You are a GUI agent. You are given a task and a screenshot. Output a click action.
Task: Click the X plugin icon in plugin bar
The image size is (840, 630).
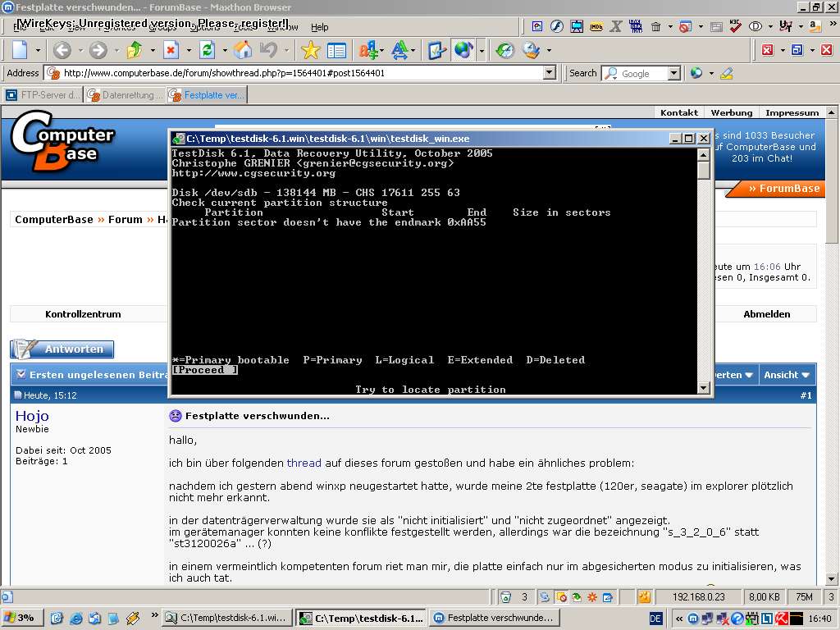pyautogui.click(x=616, y=26)
